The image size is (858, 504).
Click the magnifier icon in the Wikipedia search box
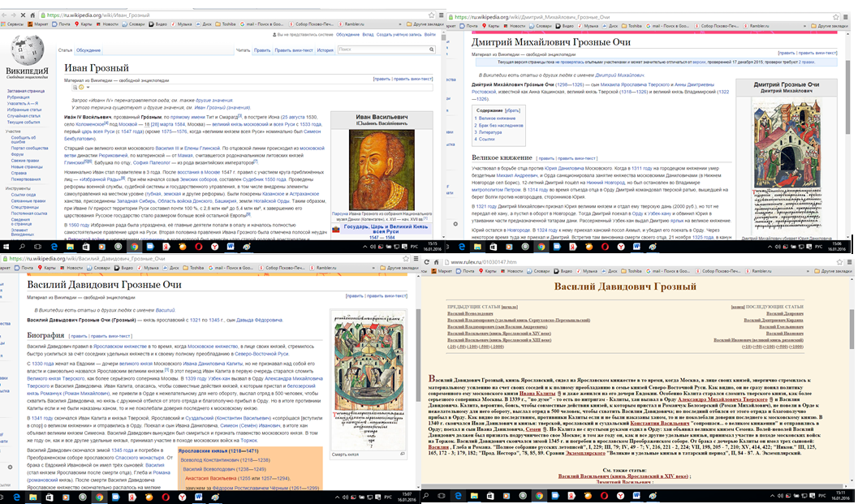click(x=431, y=50)
